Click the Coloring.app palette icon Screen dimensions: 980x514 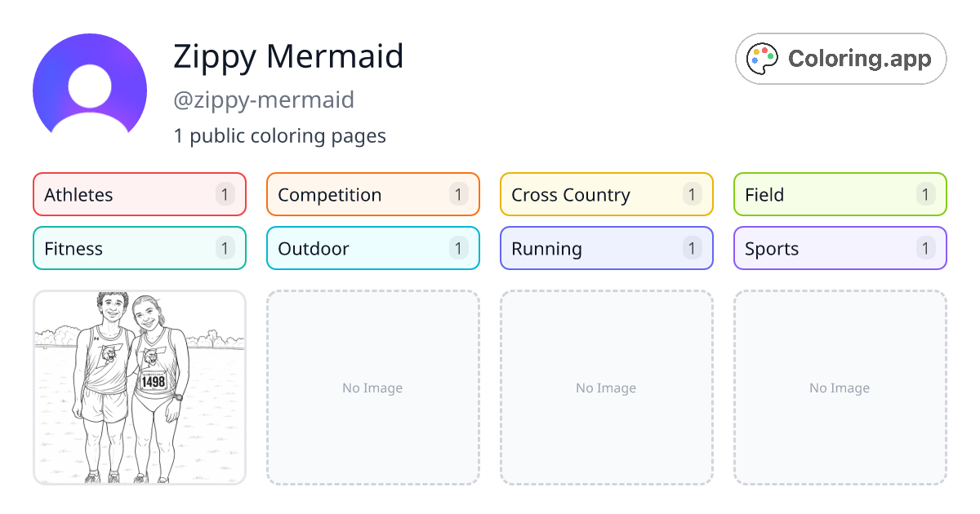pos(763,59)
